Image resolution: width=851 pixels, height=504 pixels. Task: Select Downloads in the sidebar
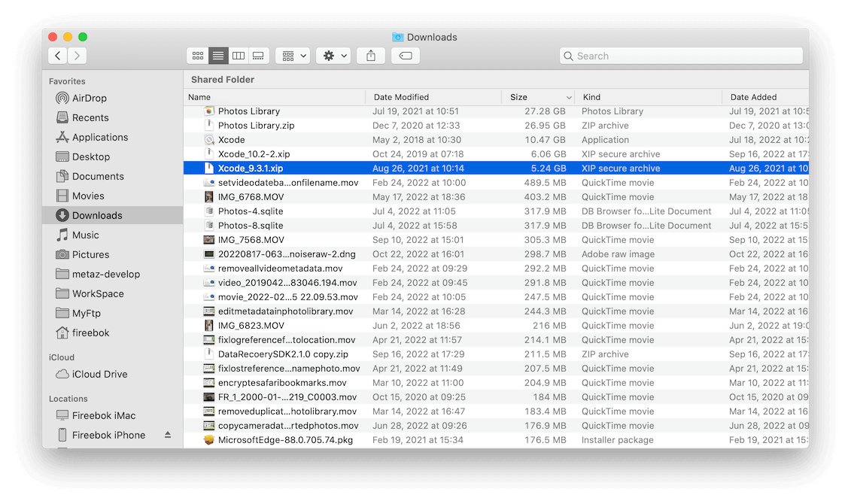point(112,215)
